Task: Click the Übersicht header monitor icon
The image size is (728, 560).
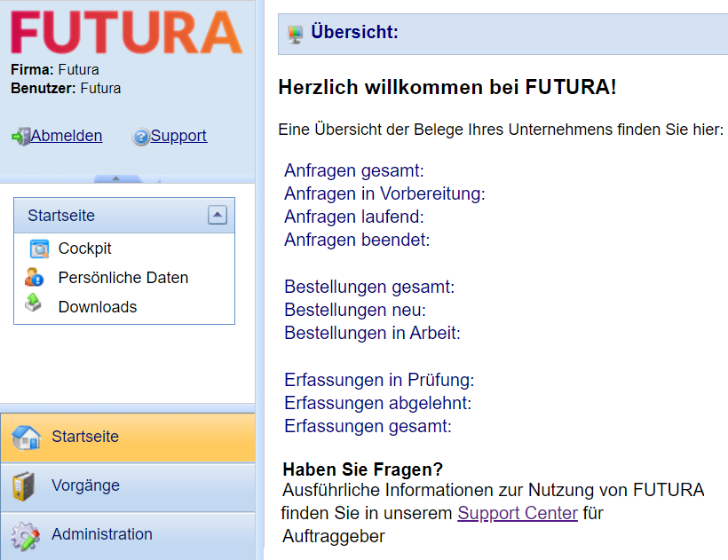Action: click(x=296, y=34)
